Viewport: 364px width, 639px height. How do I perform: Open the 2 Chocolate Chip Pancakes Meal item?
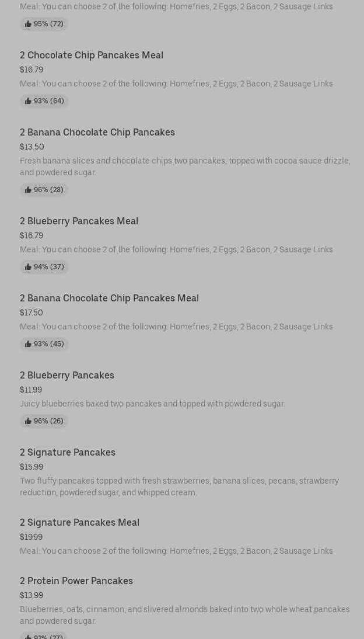92,55
